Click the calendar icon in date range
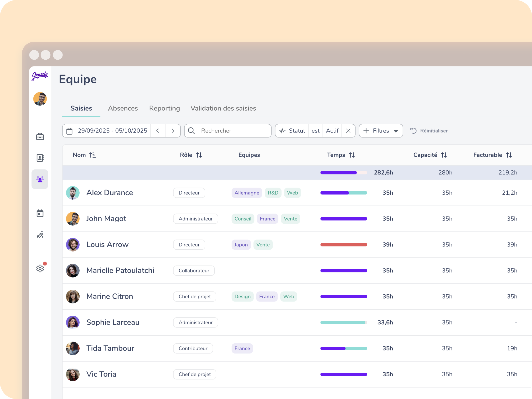This screenshot has width=532, height=399. (x=70, y=131)
